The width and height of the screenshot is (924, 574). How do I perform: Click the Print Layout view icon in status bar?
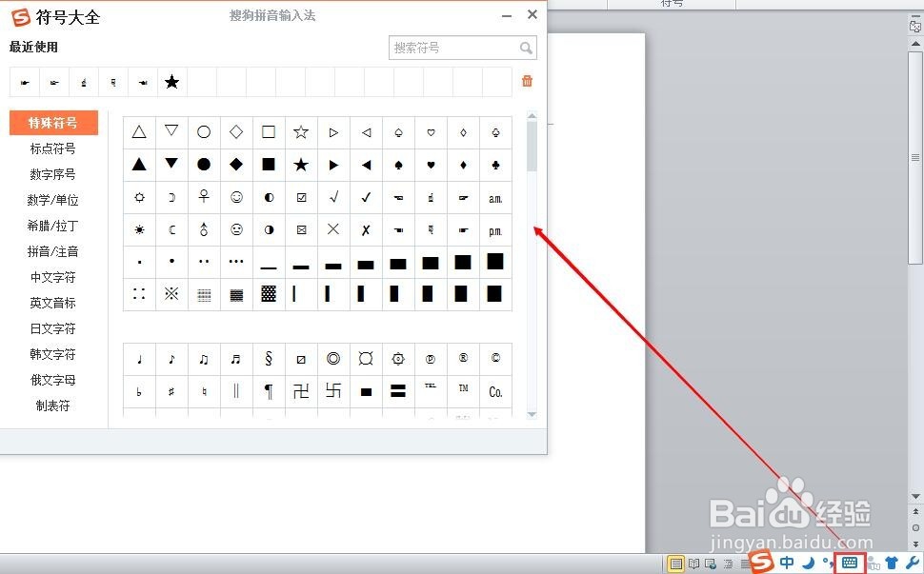pyautogui.click(x=676, y=563)
